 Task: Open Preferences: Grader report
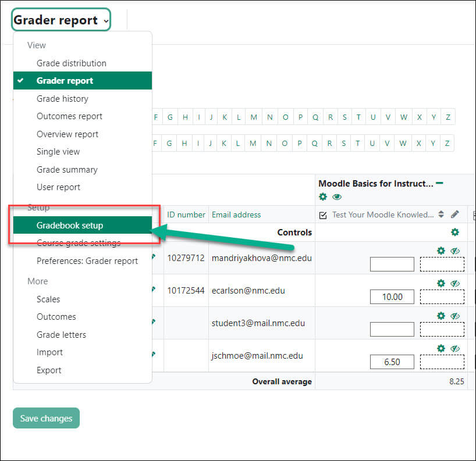(x=87, y=261)
